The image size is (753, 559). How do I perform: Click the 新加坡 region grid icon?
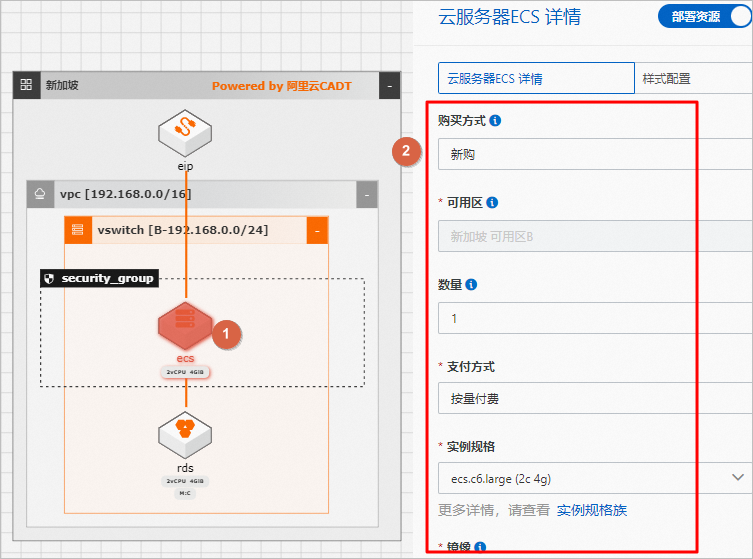[26, 85]
